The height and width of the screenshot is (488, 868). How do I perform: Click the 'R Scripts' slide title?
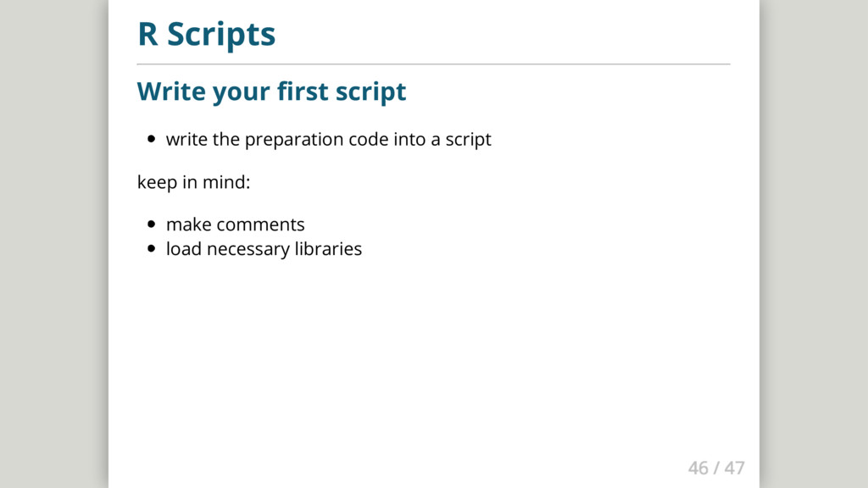(206, 35)
